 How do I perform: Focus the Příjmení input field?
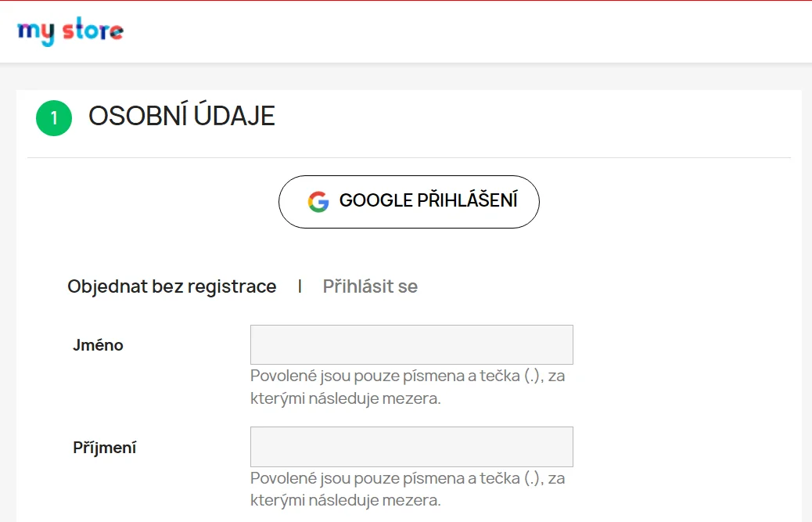[411, 446]
